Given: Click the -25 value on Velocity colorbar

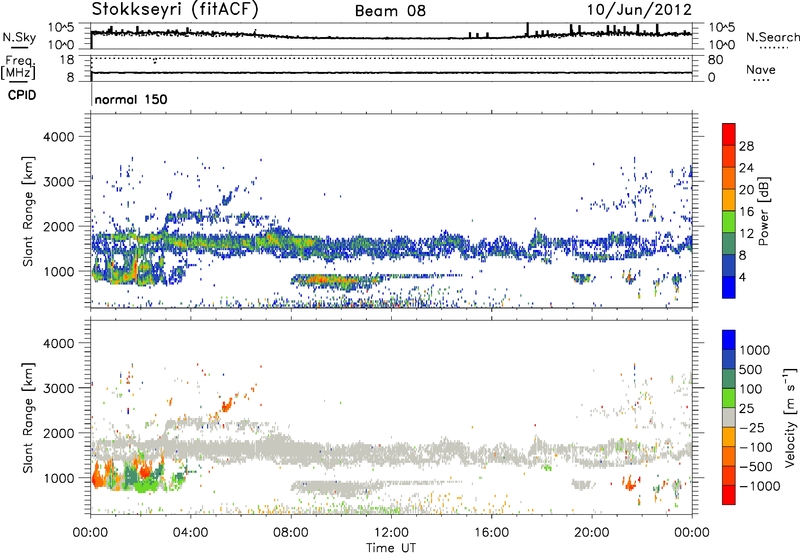Looking at the screenshot, I should point(753,427).
